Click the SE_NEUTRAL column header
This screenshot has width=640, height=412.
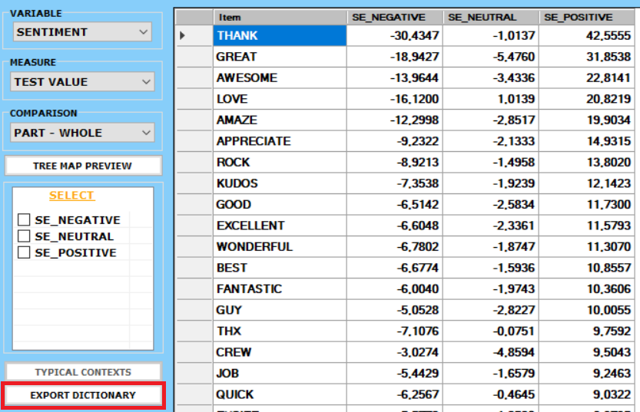point(490,17)
